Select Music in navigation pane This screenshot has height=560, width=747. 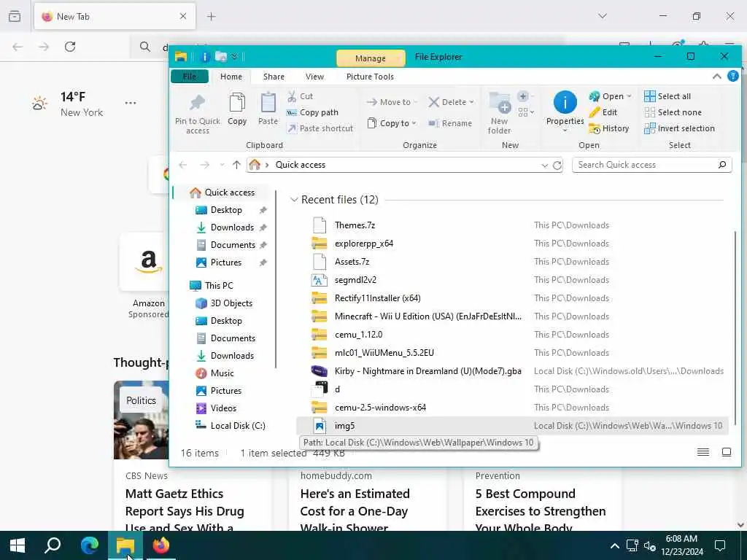coord(215,373)
